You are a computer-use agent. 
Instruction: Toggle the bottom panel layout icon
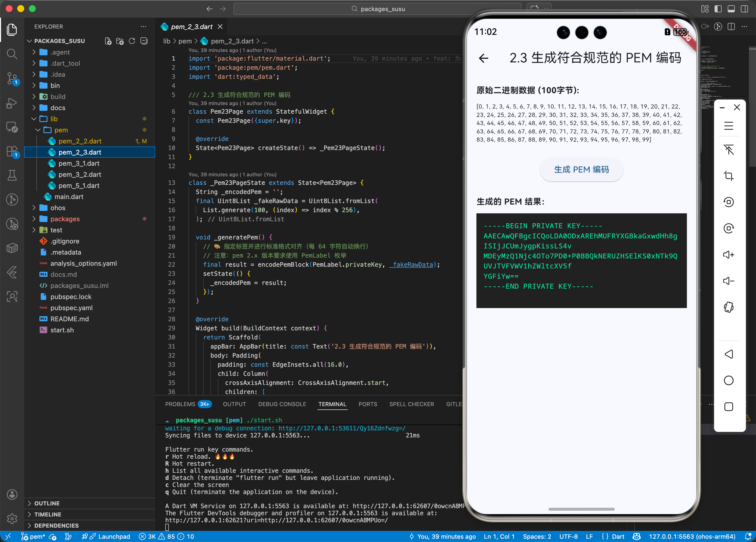point(731,9)
